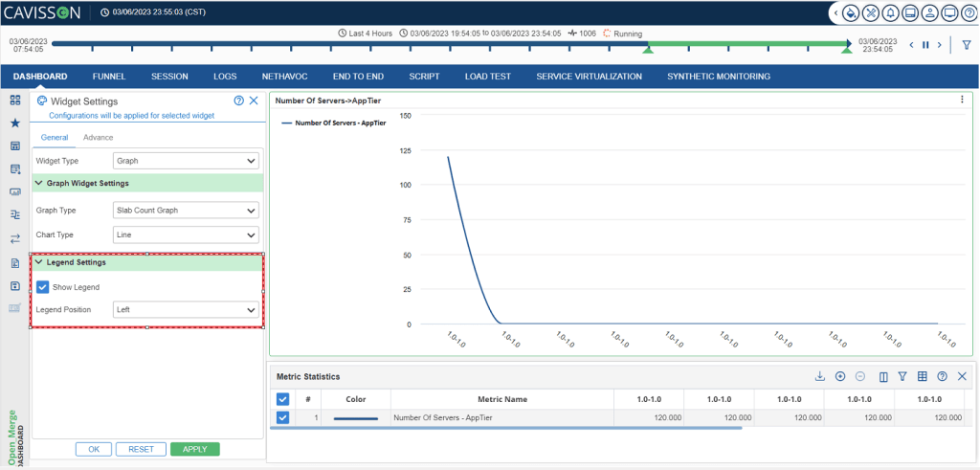Collapse the Legend Settings section

[38, 262]
